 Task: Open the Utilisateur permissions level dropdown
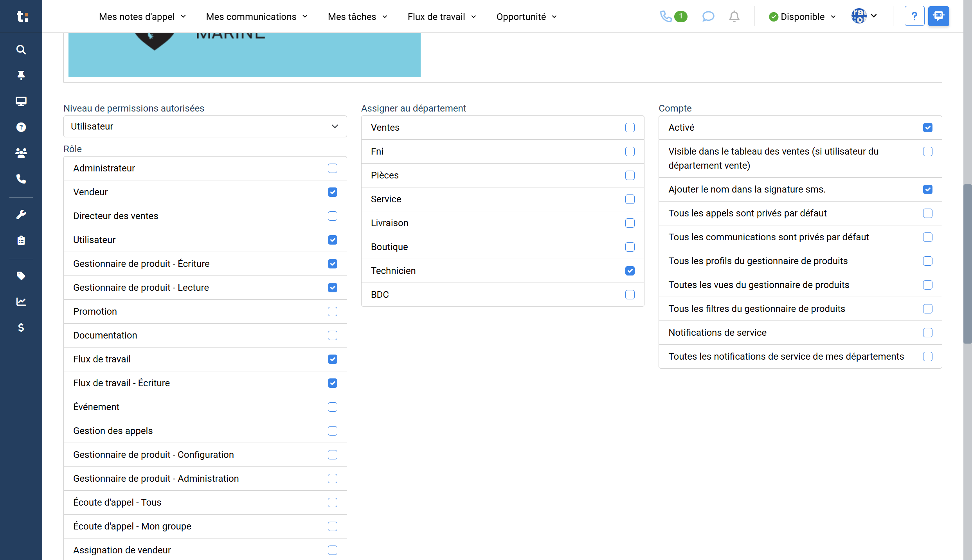click(x=205, y=126)
